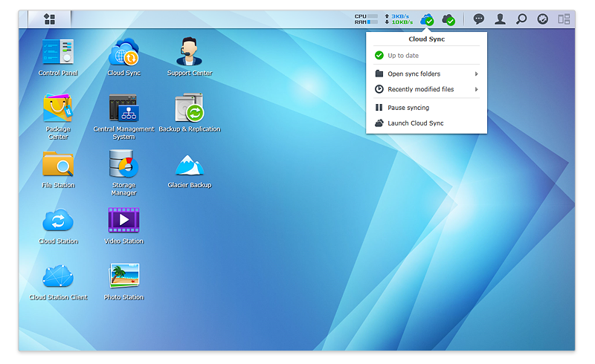Click the blue Cloud Sync tray icon
Viewport: 595px width, 364px height.
[x=427, y=19]
